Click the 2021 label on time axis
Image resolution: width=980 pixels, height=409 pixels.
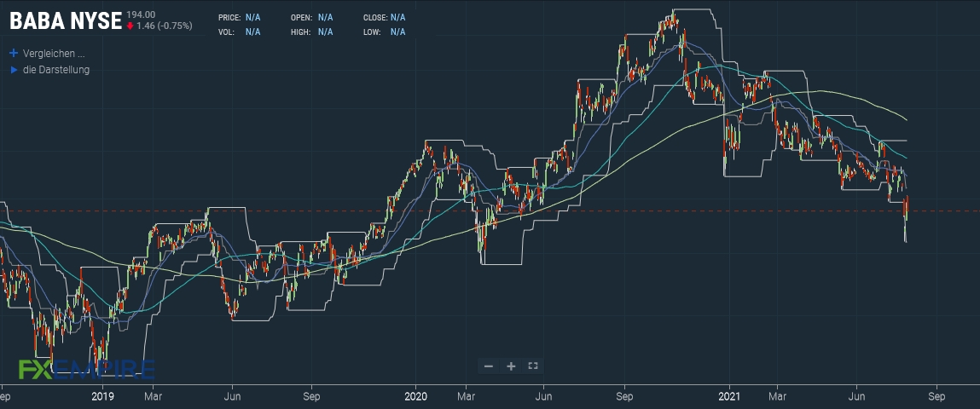(729, 396)
